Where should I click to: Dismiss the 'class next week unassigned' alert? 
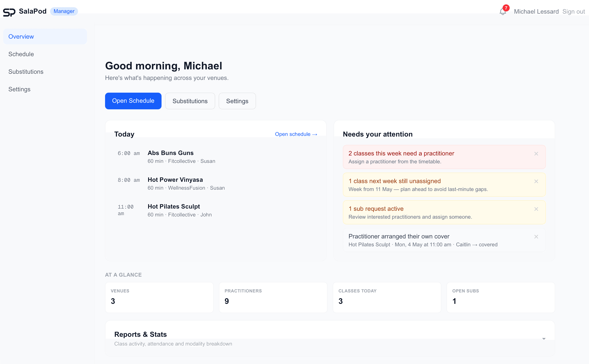(536, 181)
